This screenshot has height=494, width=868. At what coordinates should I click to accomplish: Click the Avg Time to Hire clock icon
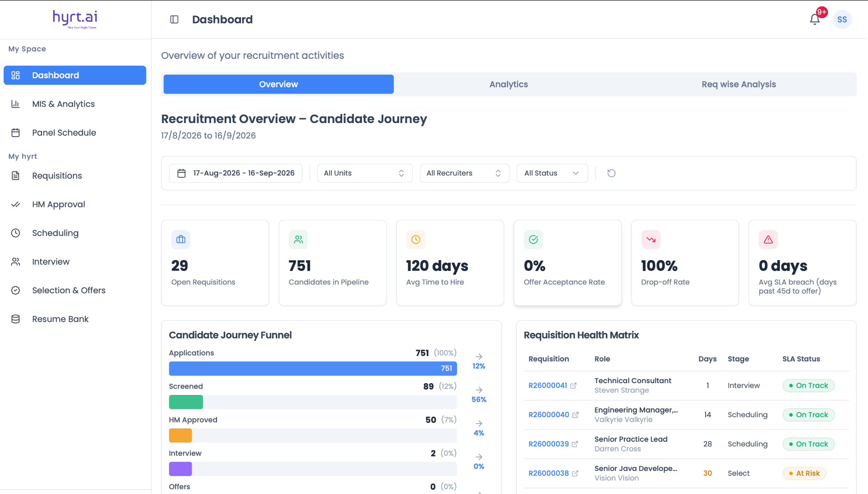click(x=415, y=240)
